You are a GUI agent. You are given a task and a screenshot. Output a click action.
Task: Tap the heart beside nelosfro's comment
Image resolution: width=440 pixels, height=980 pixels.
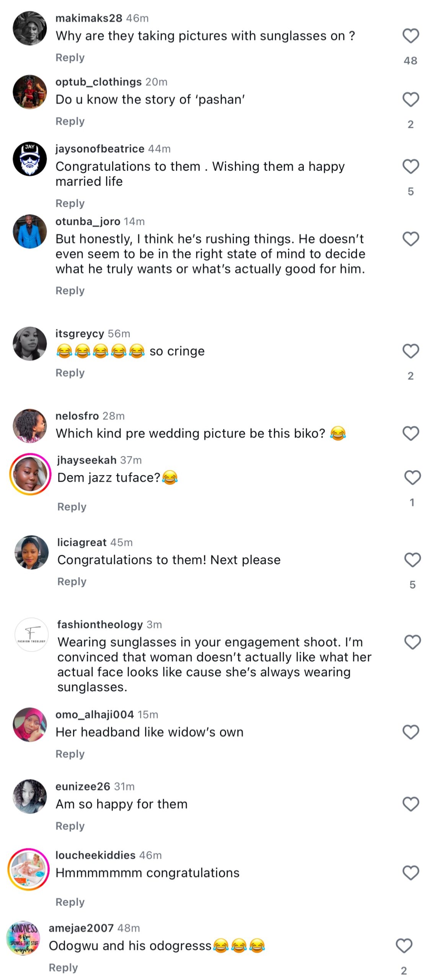(411, 433)
